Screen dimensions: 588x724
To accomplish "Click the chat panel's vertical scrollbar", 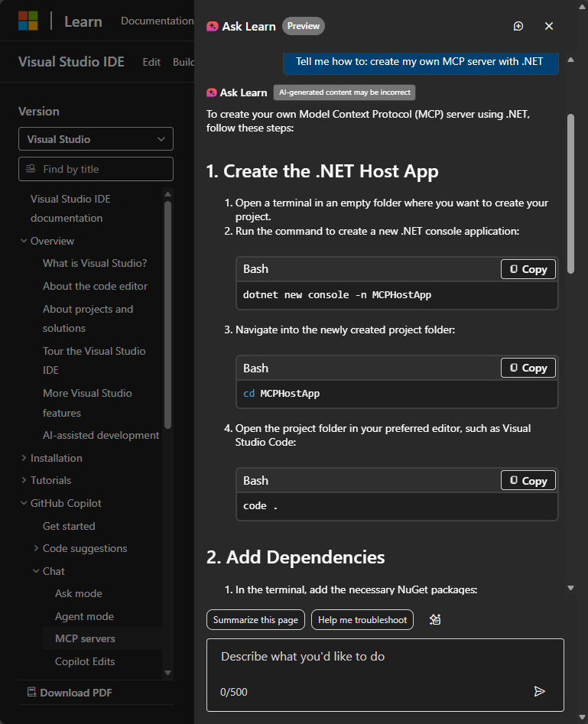I will click(x=570, y=191).
